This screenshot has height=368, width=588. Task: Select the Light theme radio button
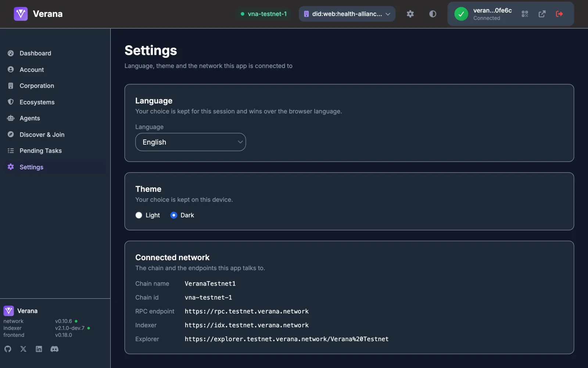pos(139,215)
